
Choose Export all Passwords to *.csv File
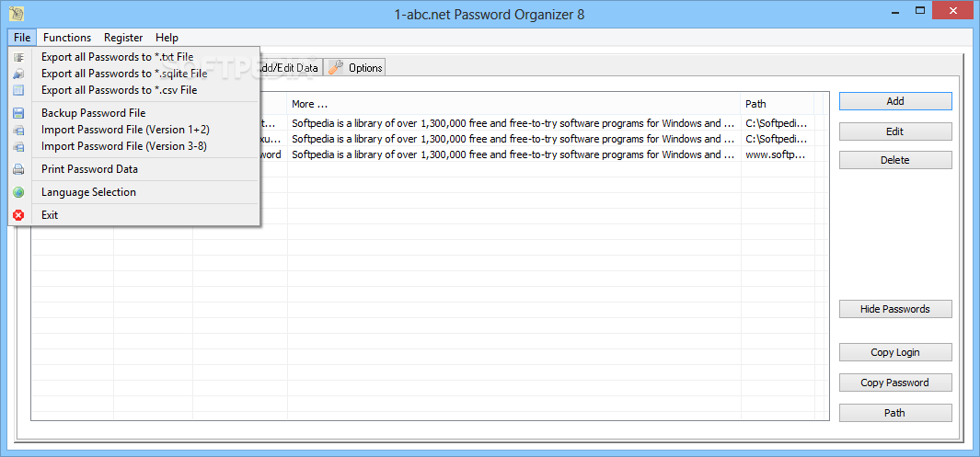point(134,90)
